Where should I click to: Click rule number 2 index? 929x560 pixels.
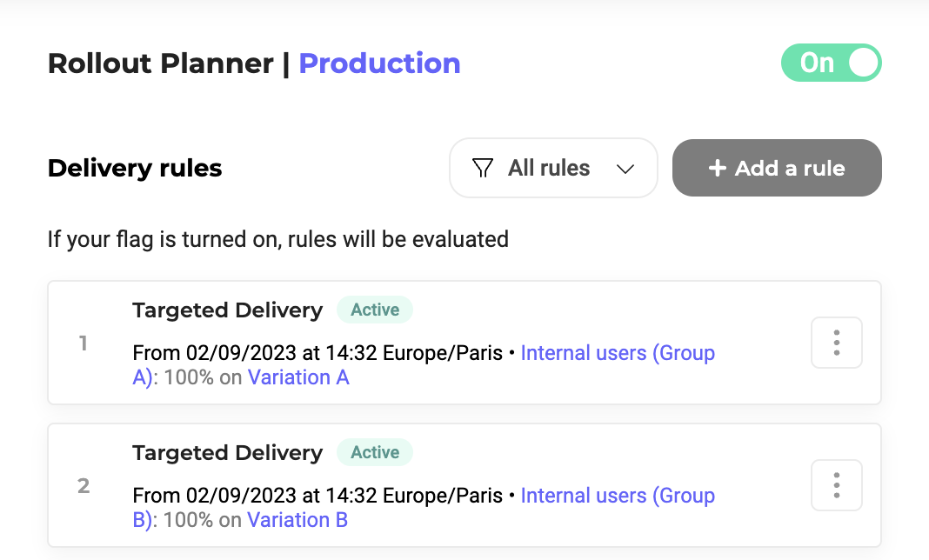(x=84, y=486)
